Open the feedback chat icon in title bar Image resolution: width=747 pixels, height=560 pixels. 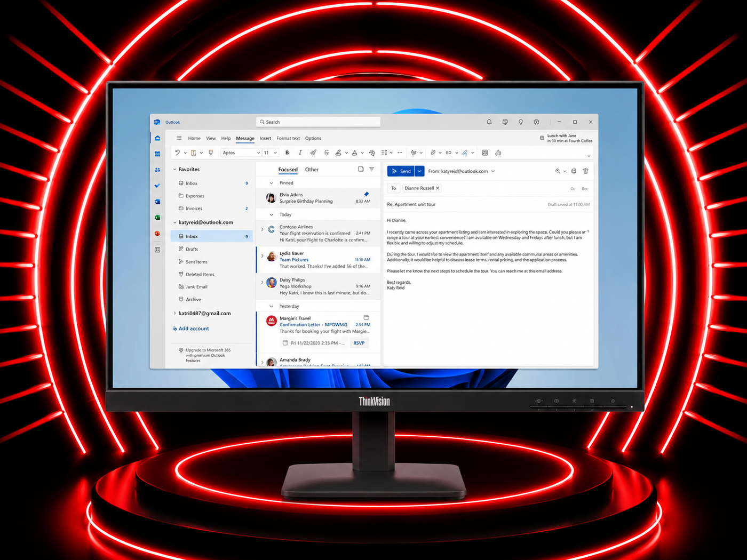click(x=505, y=122)
